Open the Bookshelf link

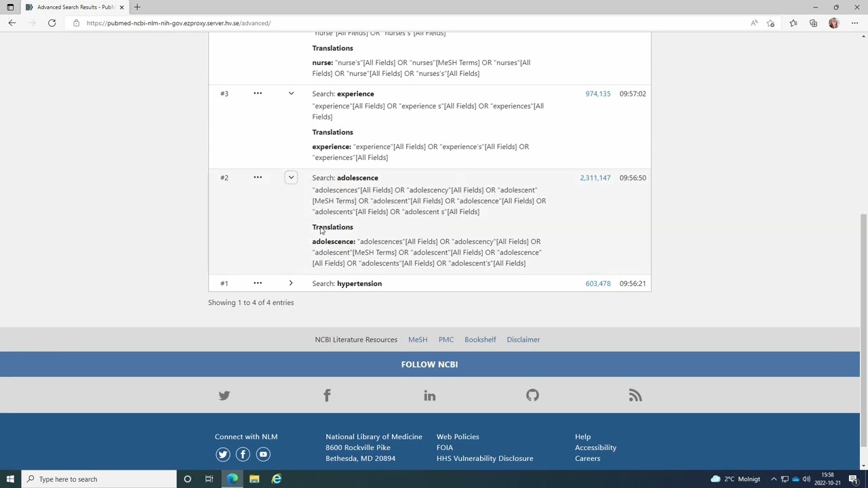(x=480, y=340)
